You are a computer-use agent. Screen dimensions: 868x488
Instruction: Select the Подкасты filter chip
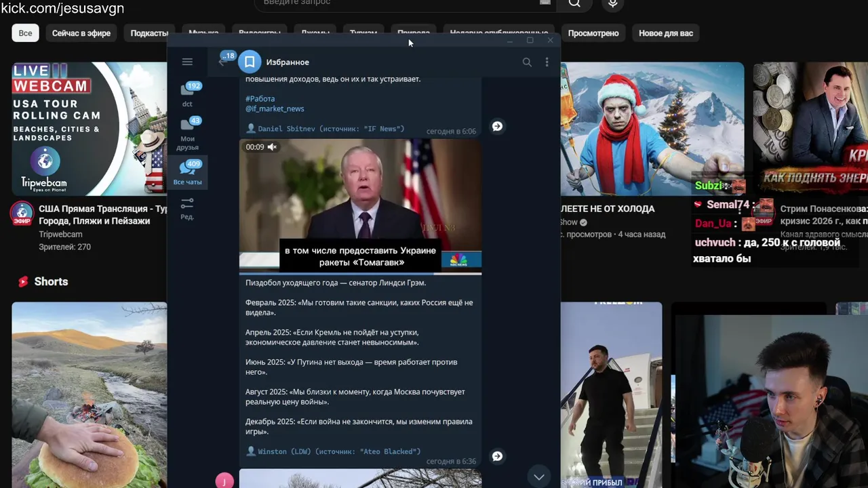point(149,33)
